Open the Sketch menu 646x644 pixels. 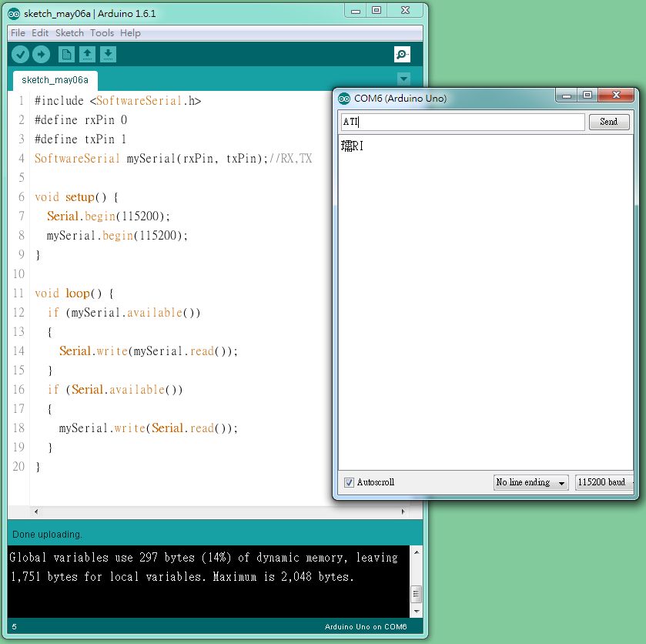coord(69,33)
